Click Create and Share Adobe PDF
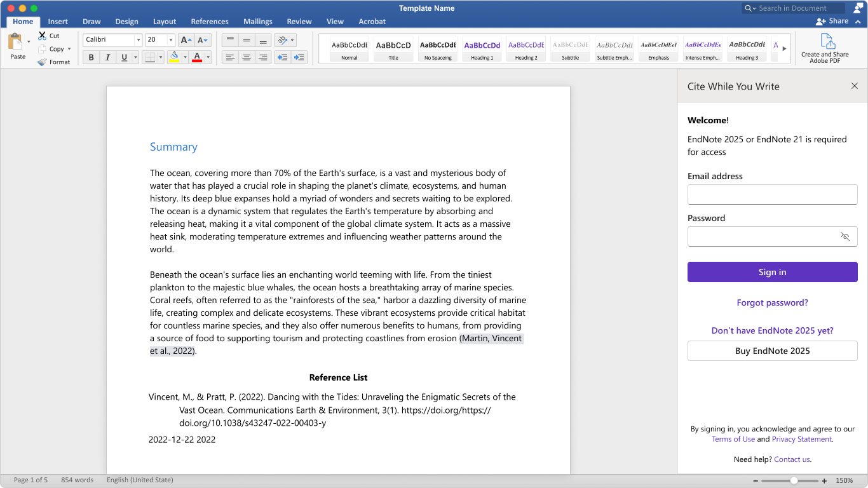The height and width of the screenshot is (488, 868). point(825,48)
